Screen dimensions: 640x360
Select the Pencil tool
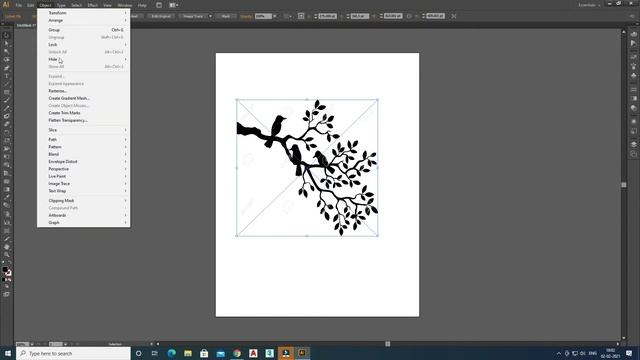[6, 109]
